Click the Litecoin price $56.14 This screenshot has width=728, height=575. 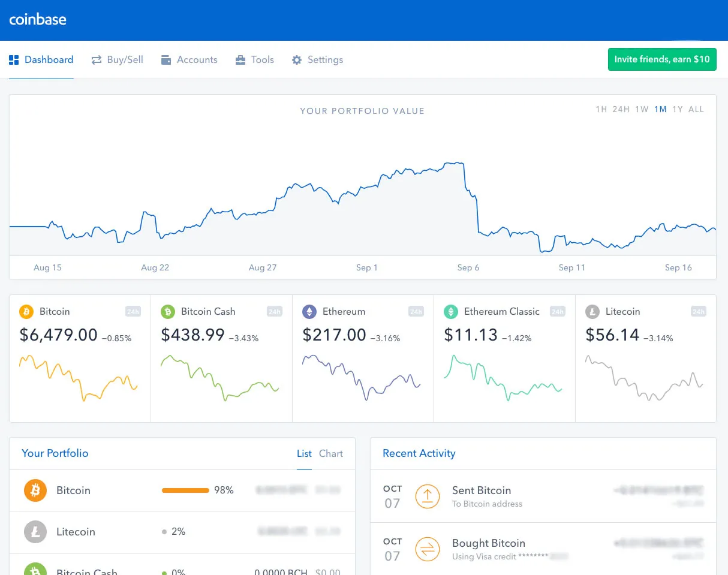click(612, 335)
